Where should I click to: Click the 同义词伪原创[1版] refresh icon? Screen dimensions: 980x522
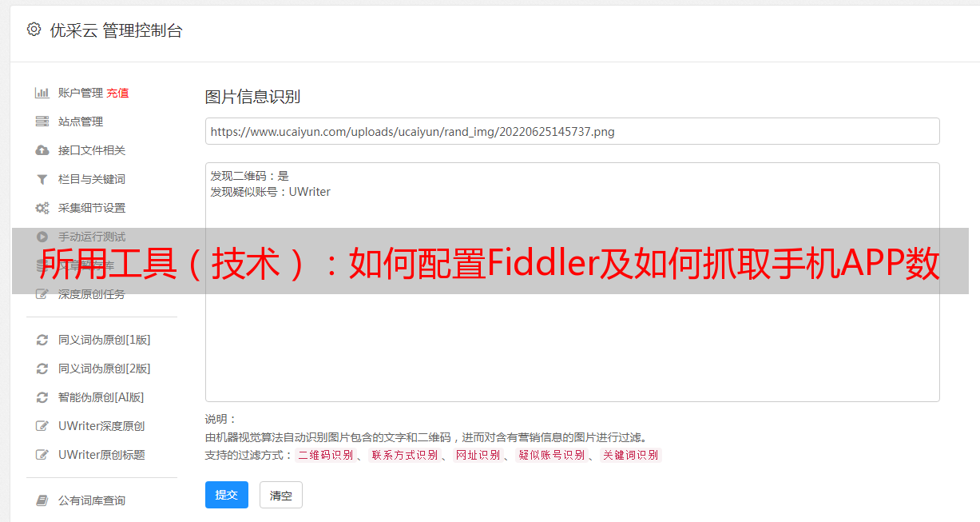(42, 340)
